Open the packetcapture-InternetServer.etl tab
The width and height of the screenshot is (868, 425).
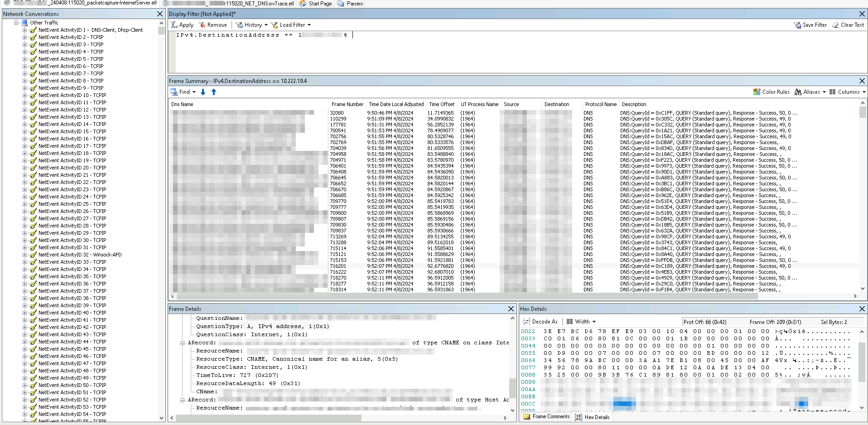[80, 3]
